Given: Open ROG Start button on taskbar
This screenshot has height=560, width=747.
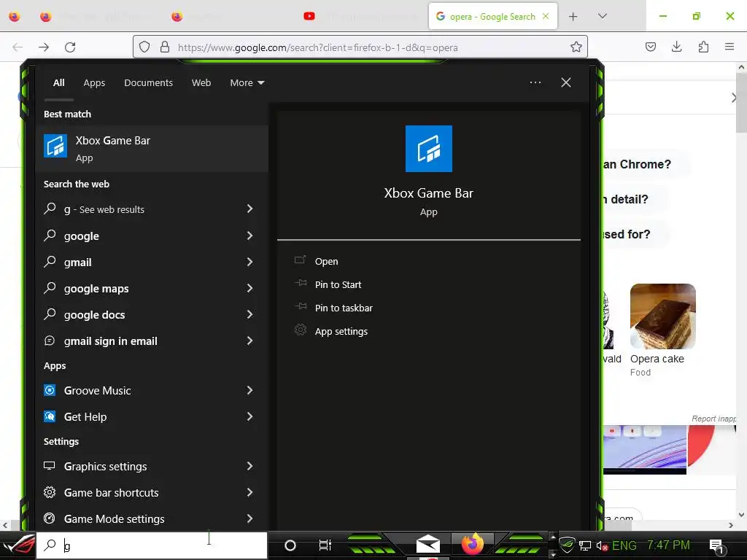Looking at the screenshot, I should click(18, 545).
